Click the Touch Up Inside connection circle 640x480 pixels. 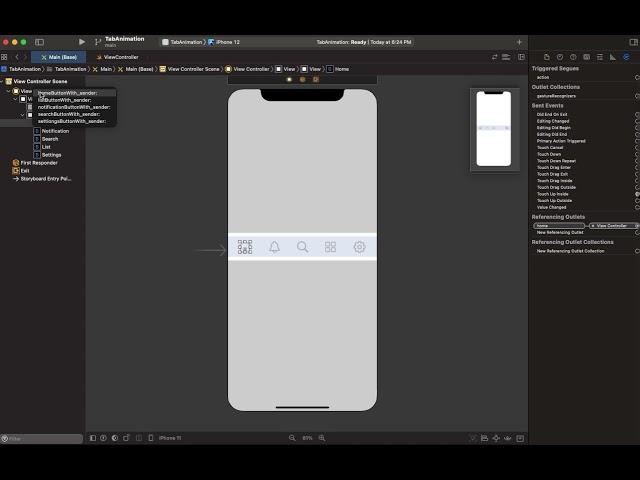pyautogui.click(x=637, y=194)
